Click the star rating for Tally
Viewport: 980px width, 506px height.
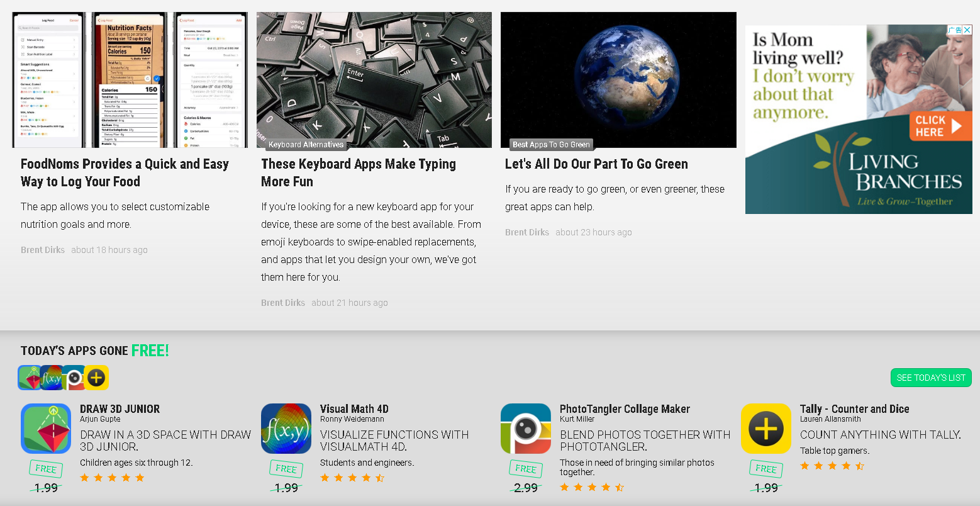pyautogui.click(x=832, y=466)
